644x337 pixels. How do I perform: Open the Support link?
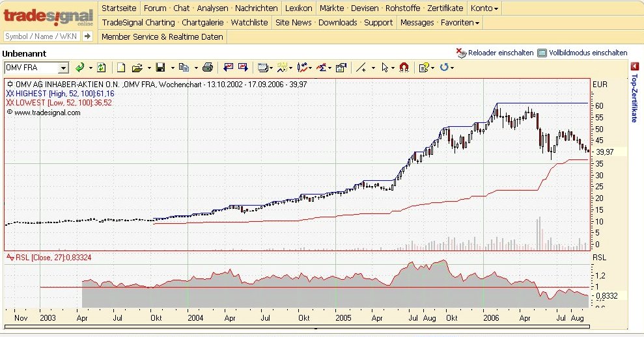pos(378,23)
